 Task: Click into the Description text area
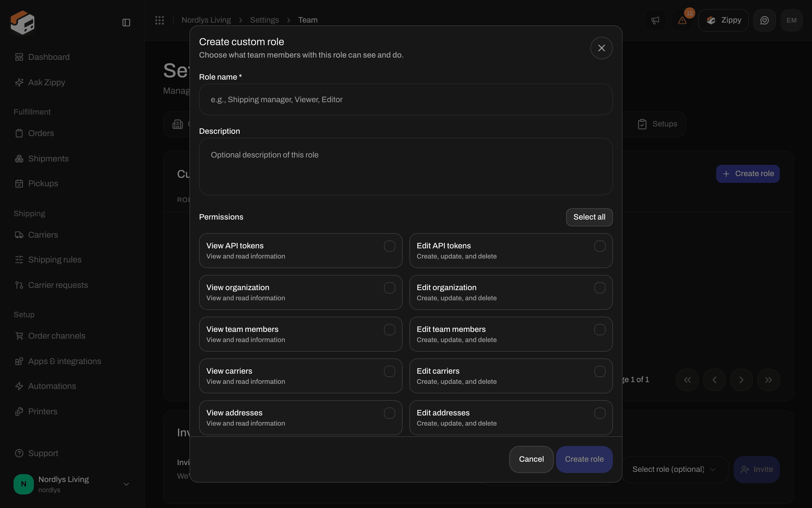point(406,167)
